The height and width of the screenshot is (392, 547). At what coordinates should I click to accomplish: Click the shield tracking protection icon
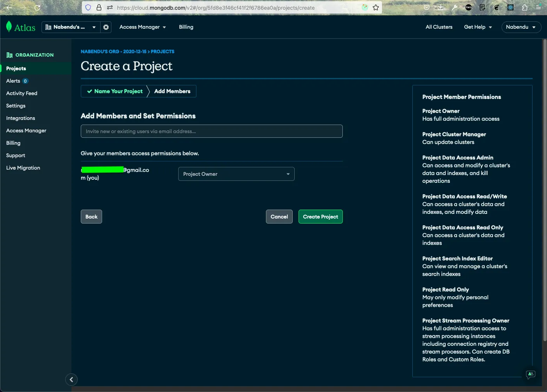pyautogui.click(x=88, y=7)
